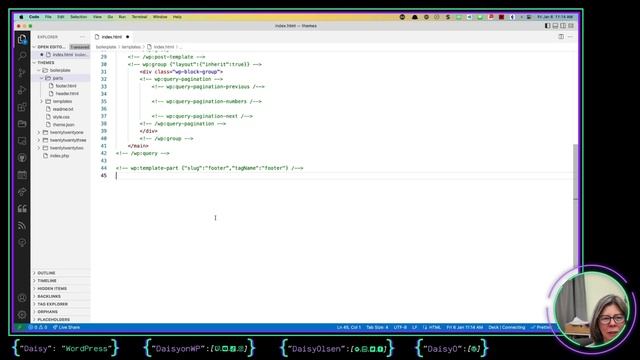Screen dimensions: 640x360
Task: Open the Live Share view in the activity bar
Action: (x=22, y=192)
